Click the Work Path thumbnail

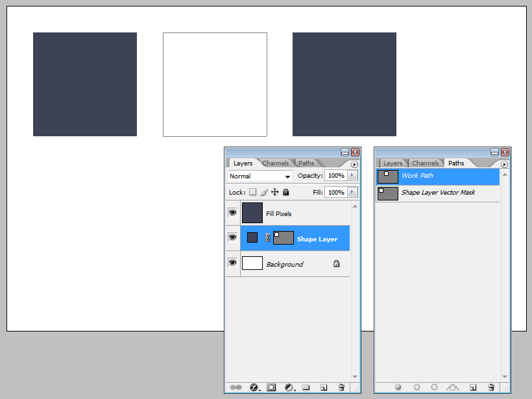click(388, 176)
